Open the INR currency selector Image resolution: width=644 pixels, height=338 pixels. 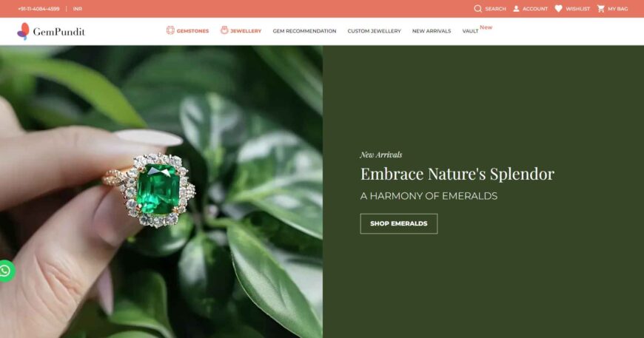point(78,9)
